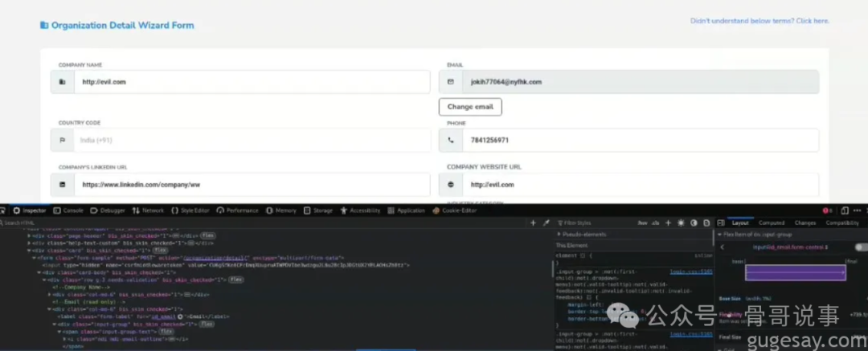868x351 pixels.
Task: Click the id_email attribute link
Action: pos(162,316)
